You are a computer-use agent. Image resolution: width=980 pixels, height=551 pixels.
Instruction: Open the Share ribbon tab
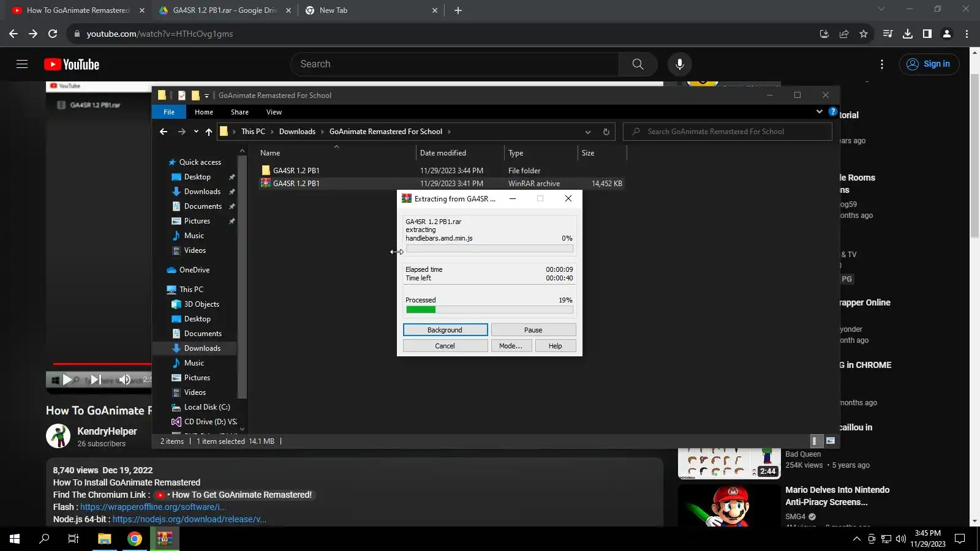click(239, 112)
